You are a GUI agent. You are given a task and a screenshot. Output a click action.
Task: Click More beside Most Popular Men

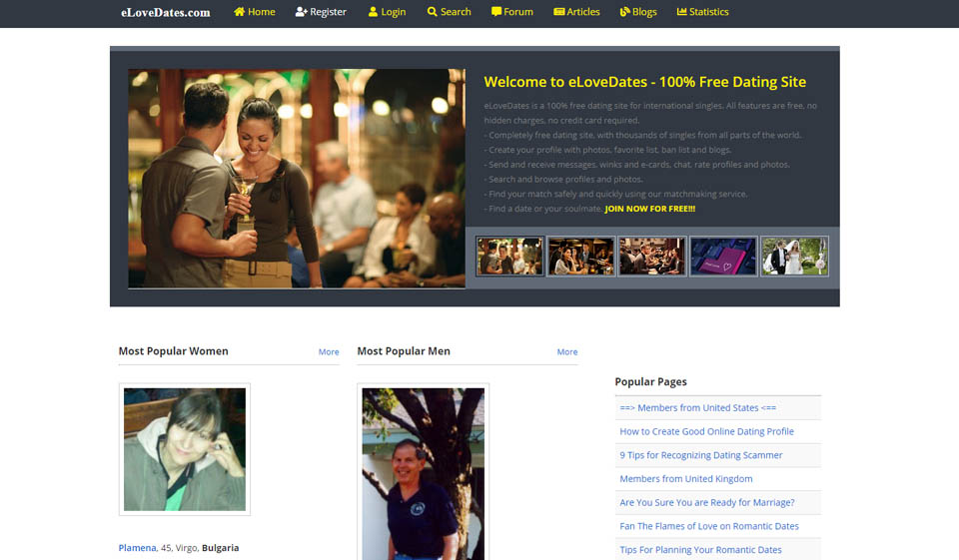(x=567, y=352)
